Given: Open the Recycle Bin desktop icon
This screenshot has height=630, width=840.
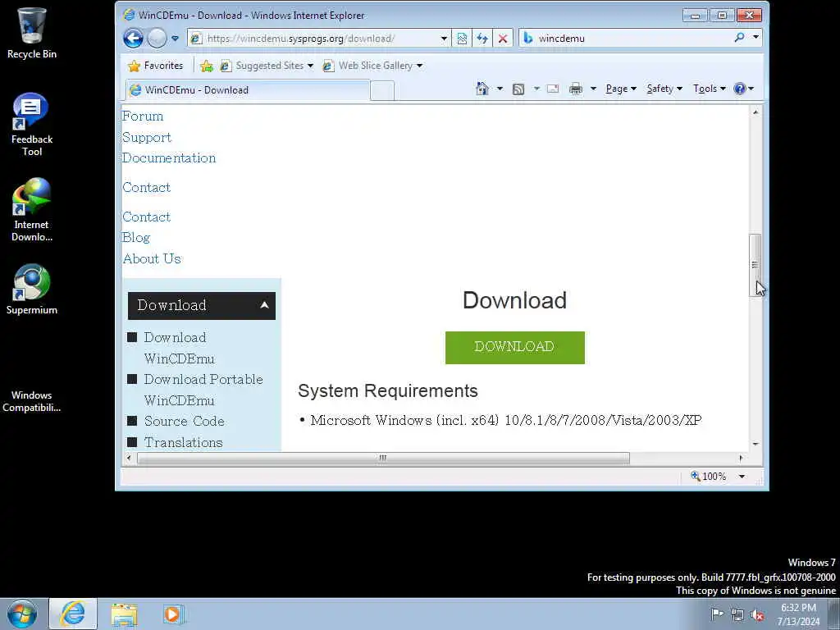Looking at the screenshot, I should 32,32.
